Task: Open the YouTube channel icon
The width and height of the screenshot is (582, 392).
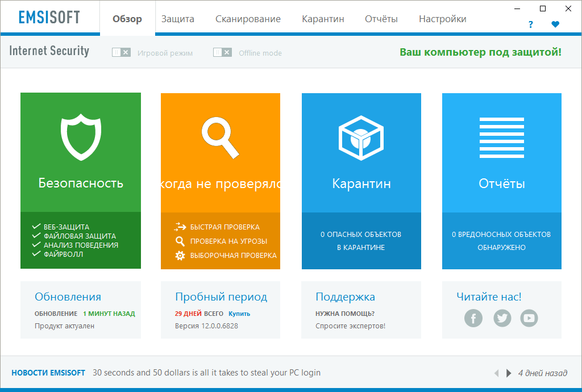Action: pos(529,318)
